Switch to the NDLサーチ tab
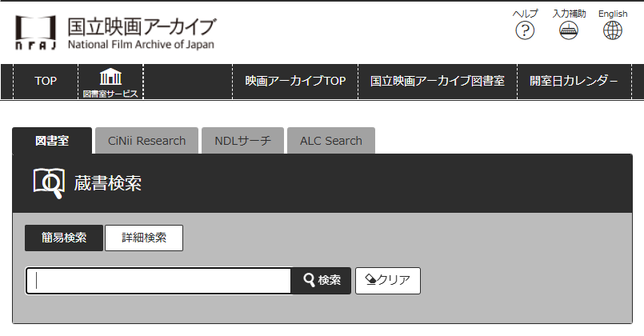This screenshot has width=644, height=336. 242,141
